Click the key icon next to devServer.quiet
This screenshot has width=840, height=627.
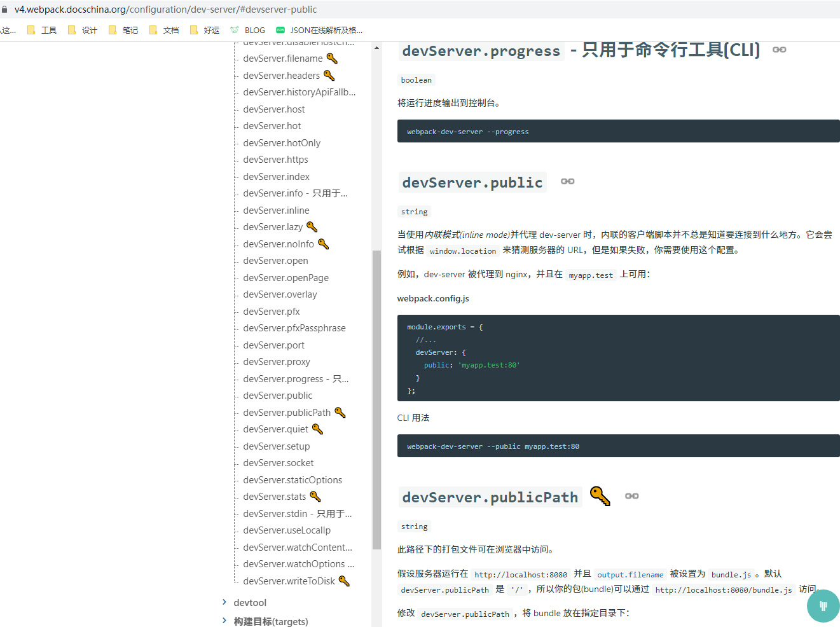tap(318, 429)
